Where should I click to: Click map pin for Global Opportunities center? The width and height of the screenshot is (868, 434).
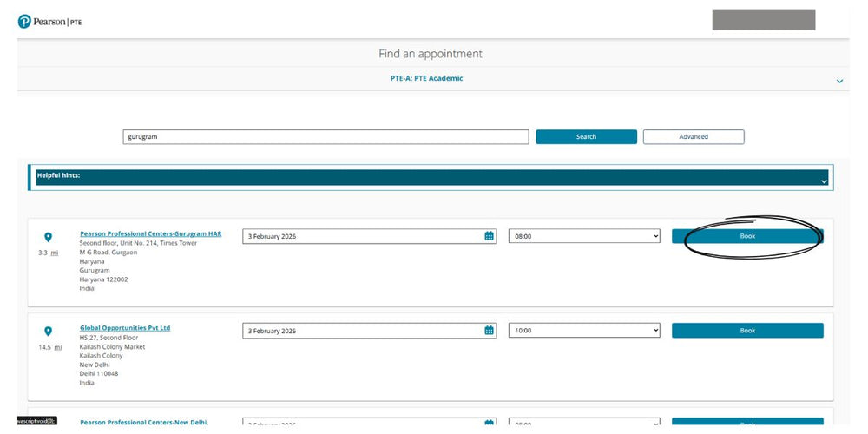point(48,332)
